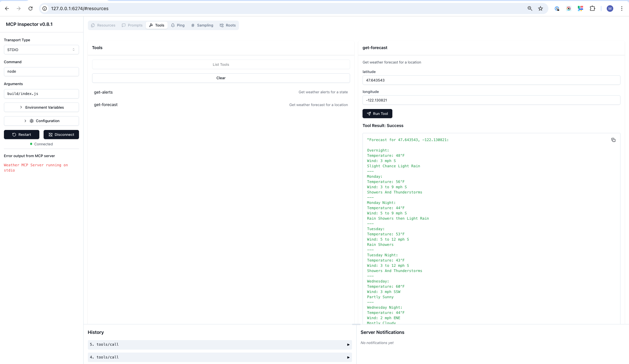This screenshot has height=364, width=629.
Task: Open the Roots tab
Action: point(228,25)
